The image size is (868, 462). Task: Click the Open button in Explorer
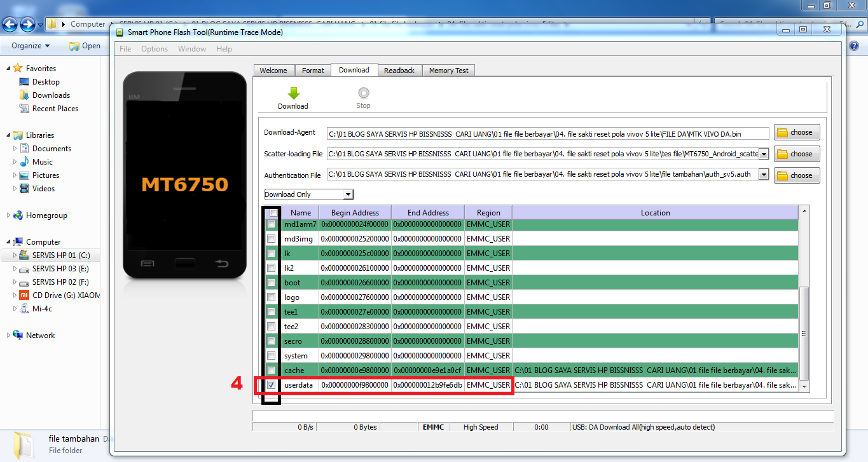85,46
